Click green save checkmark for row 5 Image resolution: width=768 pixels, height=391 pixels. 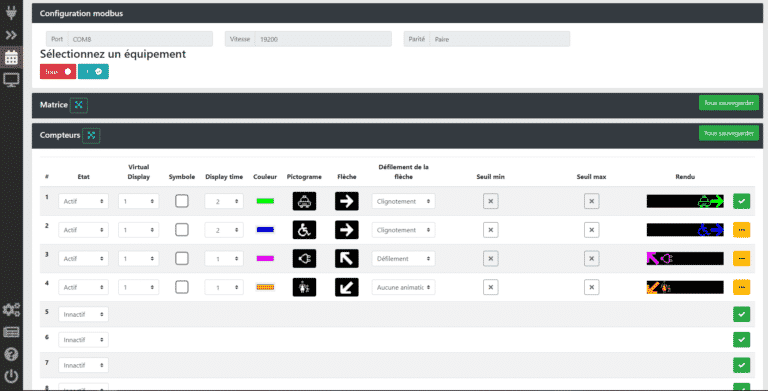742,314
